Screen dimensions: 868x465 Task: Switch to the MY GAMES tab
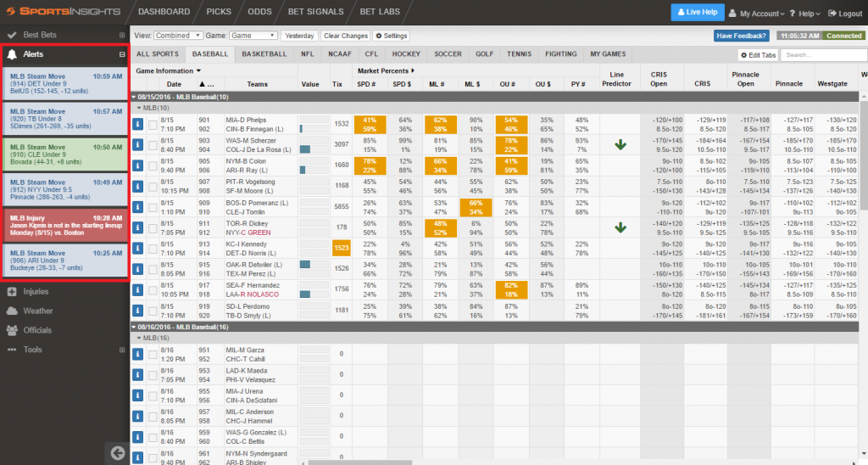(608, 53)
